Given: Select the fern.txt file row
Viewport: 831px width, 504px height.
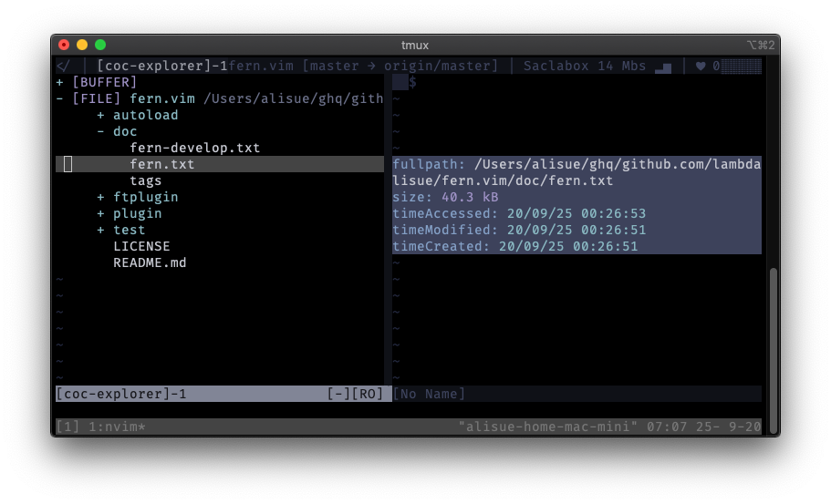Looking at the screenshot, I should tap(220, 164).
